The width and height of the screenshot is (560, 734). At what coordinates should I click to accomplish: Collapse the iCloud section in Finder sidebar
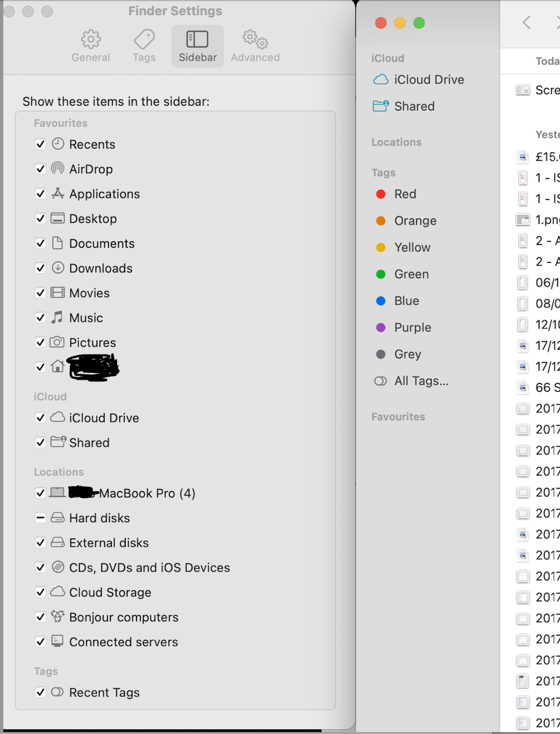[x=388, y=58]
